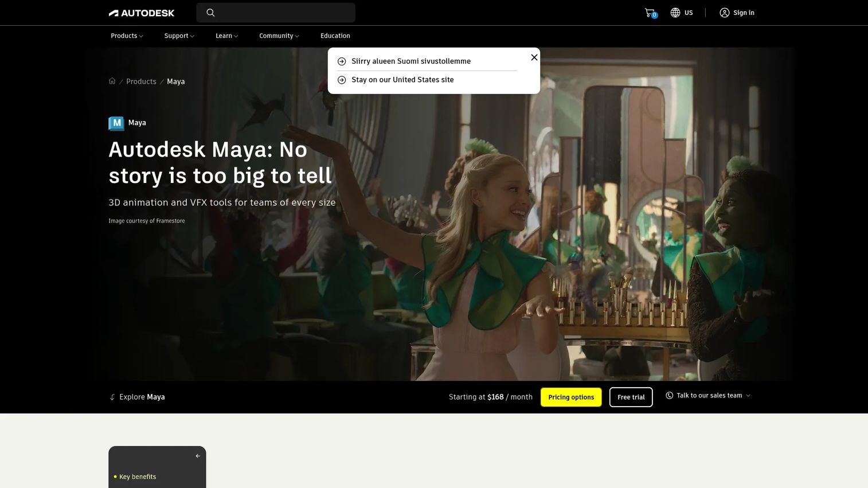The width and height of the screenshot is (868, 488).
Task: Click the arrow icon beside Stay on United States
Action: point(342,80)
